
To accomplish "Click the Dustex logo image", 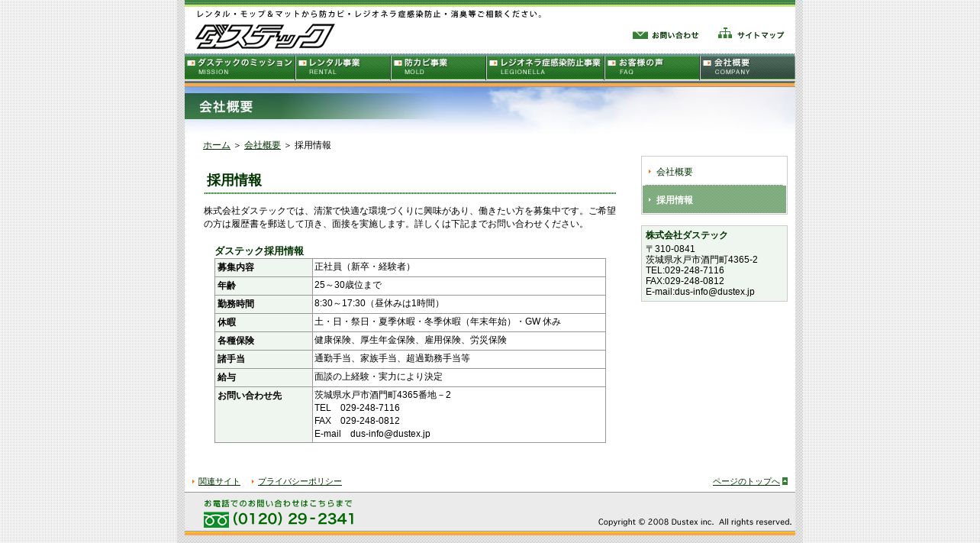I will (x=265, y=36).
